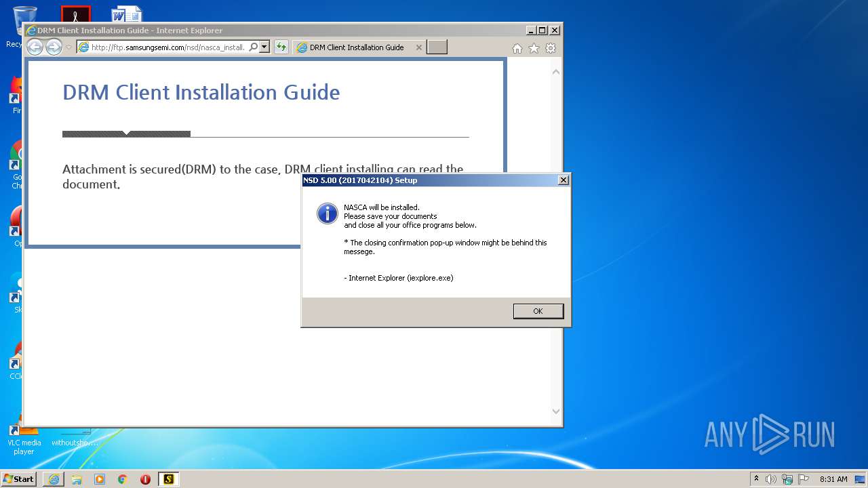The width and height of the screenshot is (868, 488).
Task: Click Show Desktop button at taskbar end
Action: [x=861, y=479]
